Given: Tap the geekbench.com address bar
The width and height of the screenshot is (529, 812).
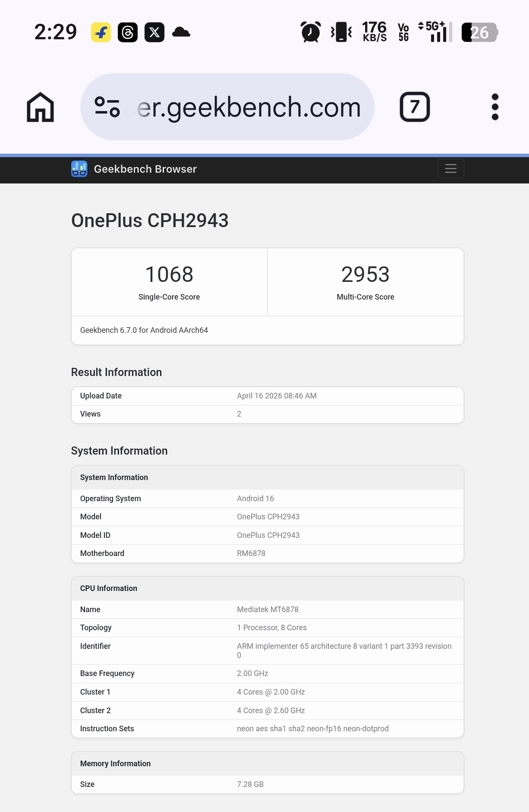Looking at the screenshot, I should (249, 107).
